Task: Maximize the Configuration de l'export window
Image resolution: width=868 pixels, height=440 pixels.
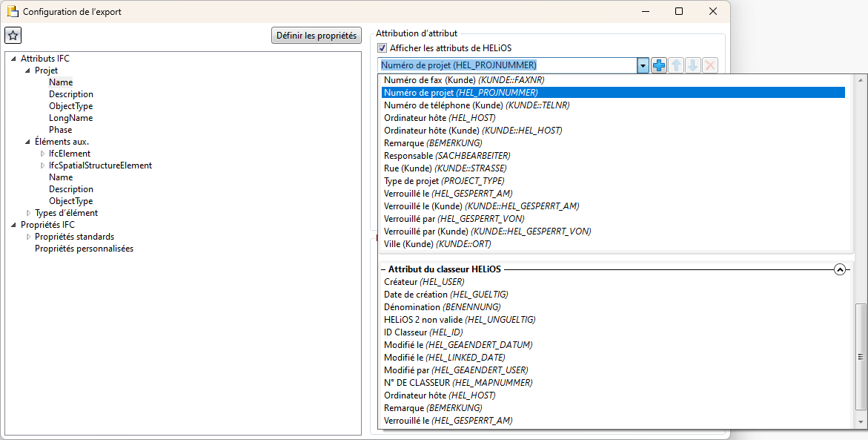Action: 679,11
